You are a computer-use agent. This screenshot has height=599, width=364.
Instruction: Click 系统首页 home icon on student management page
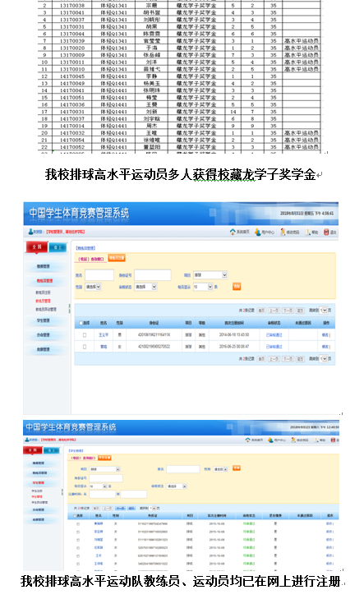click(x=247, y=440)
